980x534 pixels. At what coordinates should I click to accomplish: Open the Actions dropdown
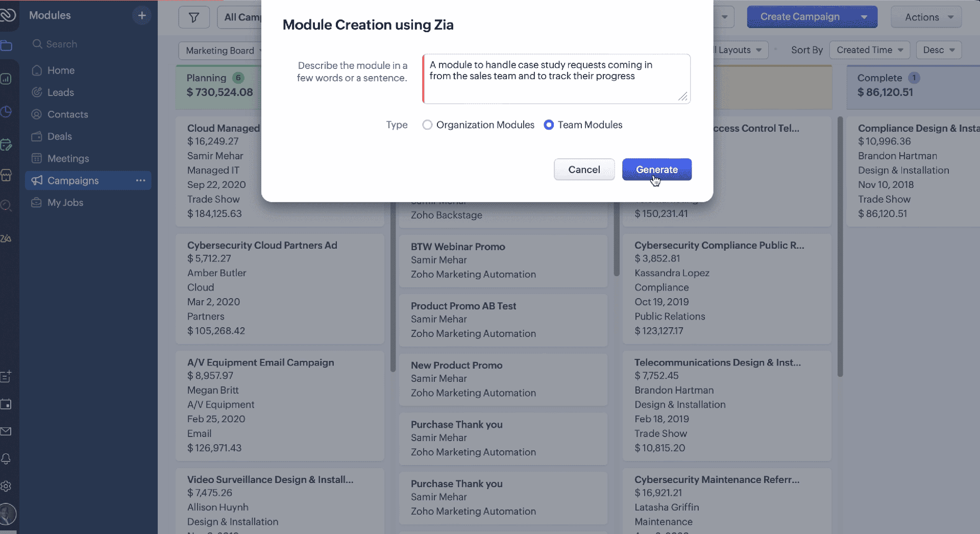coord(926,17)
